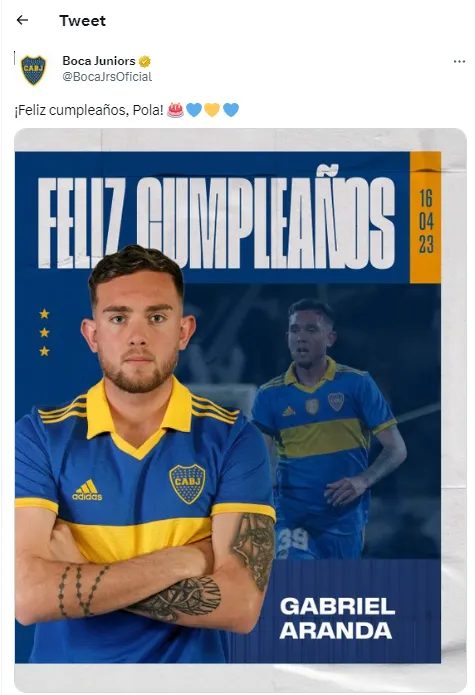Click the number 39 on the background player's shorts
This screenshot has height=695, width=475.
click(291, 539)
